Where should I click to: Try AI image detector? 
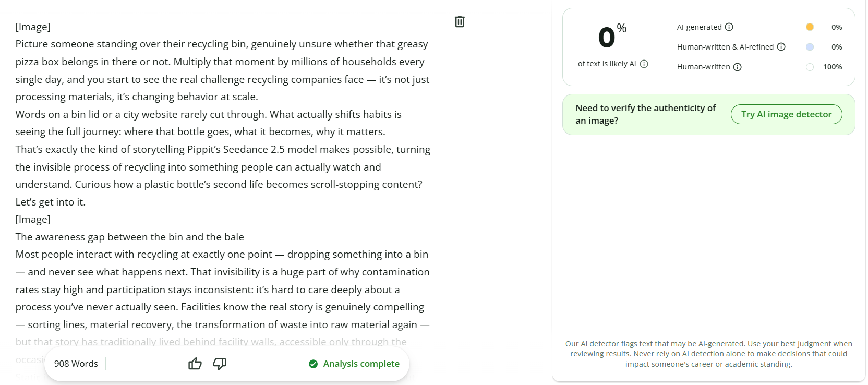(787, 114)
